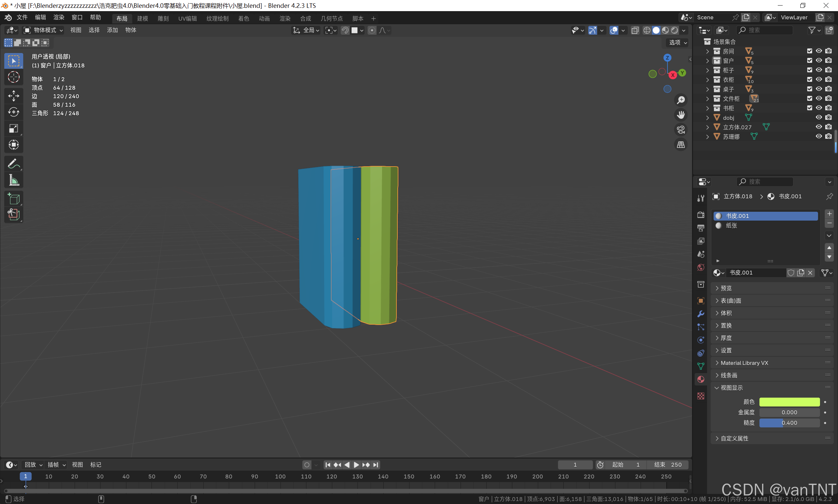
Task: Expand the 表(曲)面 material panel
Action: tap(731, 300)
